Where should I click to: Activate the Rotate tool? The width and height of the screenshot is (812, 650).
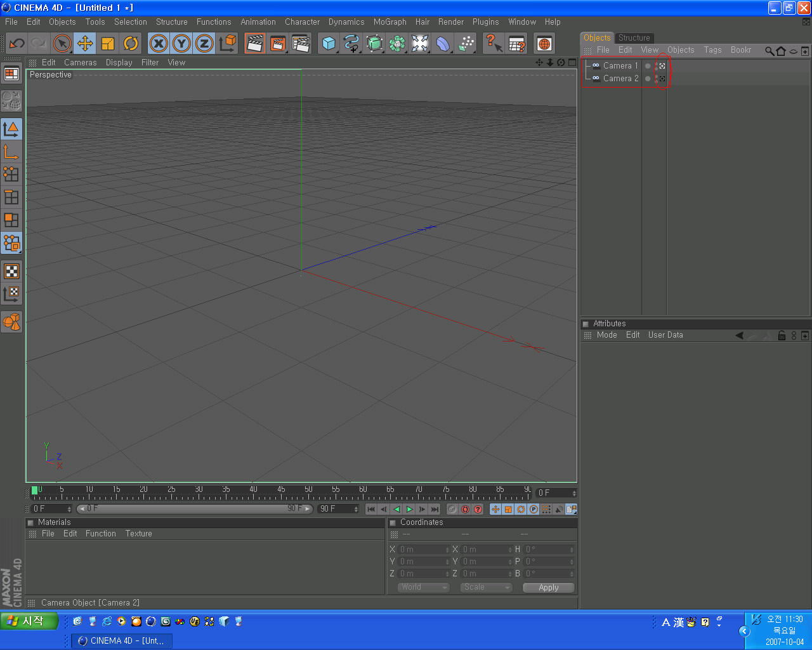click(131, 44)
